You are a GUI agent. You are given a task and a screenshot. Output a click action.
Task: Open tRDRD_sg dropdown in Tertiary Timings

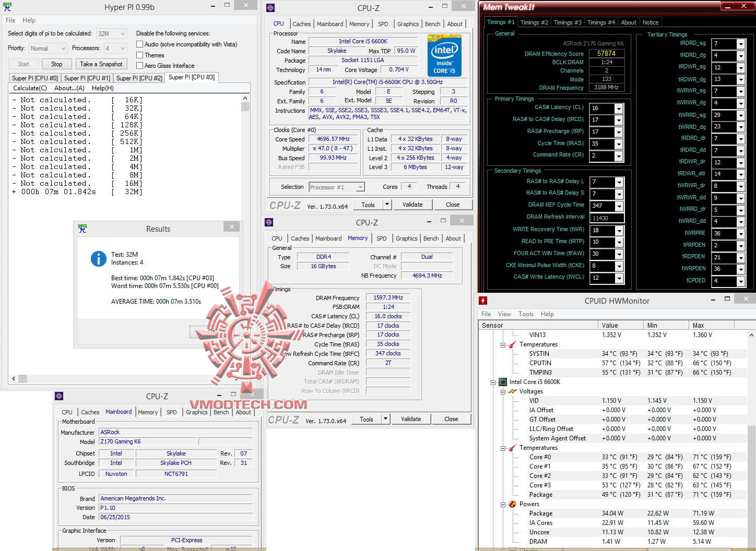(740, 44)
